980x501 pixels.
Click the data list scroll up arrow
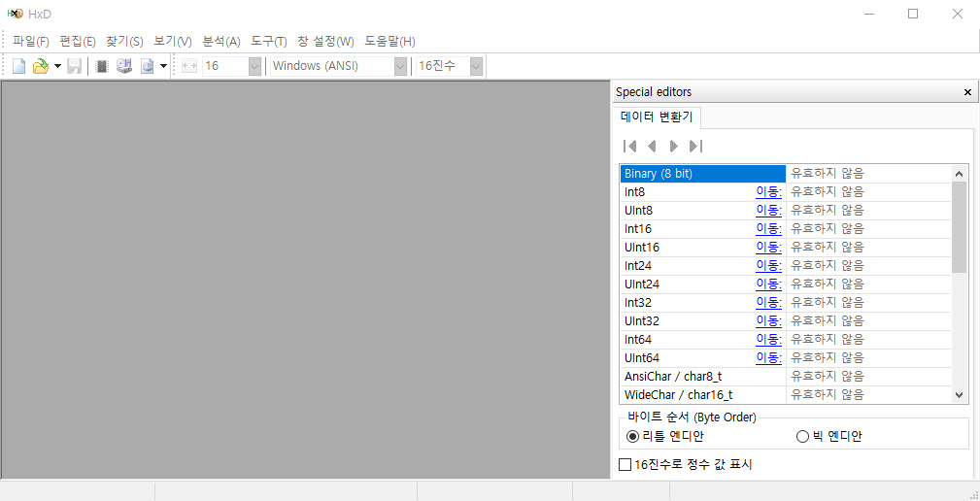pos(960,173)
